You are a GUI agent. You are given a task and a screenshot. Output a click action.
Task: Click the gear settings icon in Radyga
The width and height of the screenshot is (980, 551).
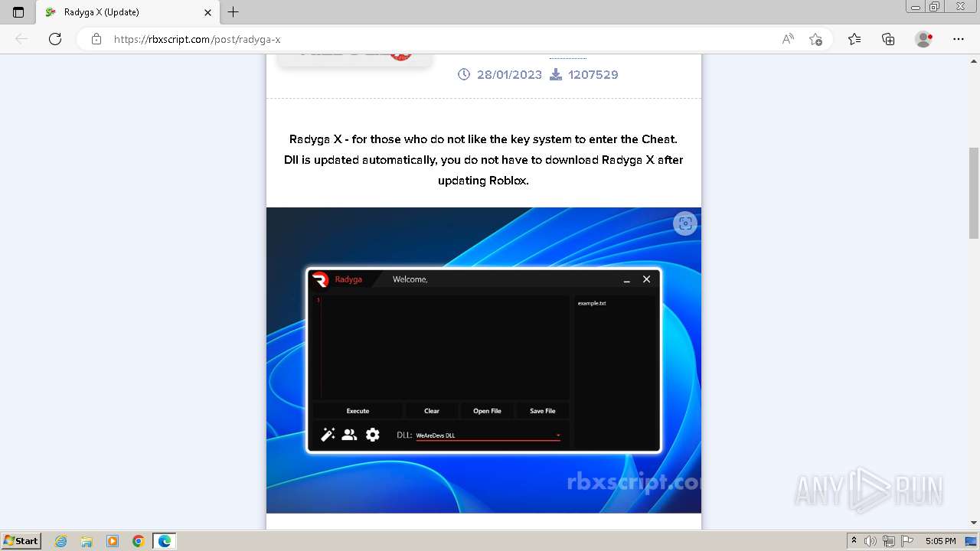coord(373,435)
